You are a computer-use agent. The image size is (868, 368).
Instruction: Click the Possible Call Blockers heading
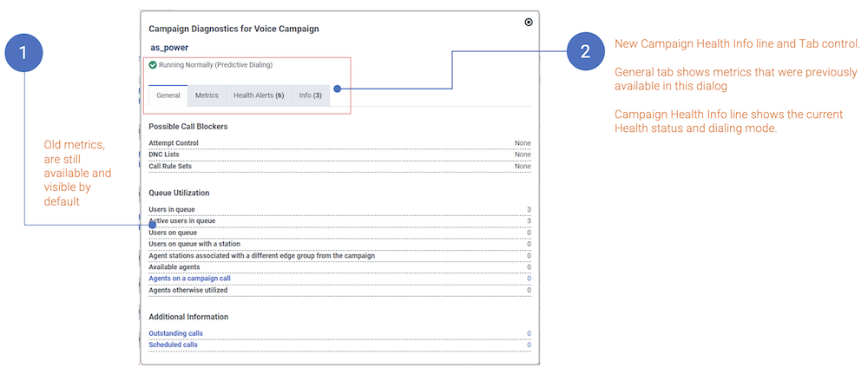pyautogui.click(x=188, y=126)
